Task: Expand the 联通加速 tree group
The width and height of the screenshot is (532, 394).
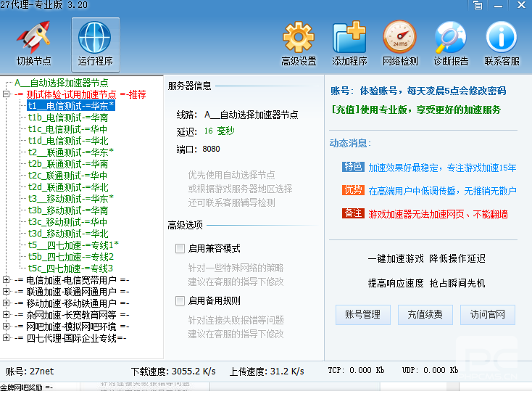Action: click(x=7, y=292)
